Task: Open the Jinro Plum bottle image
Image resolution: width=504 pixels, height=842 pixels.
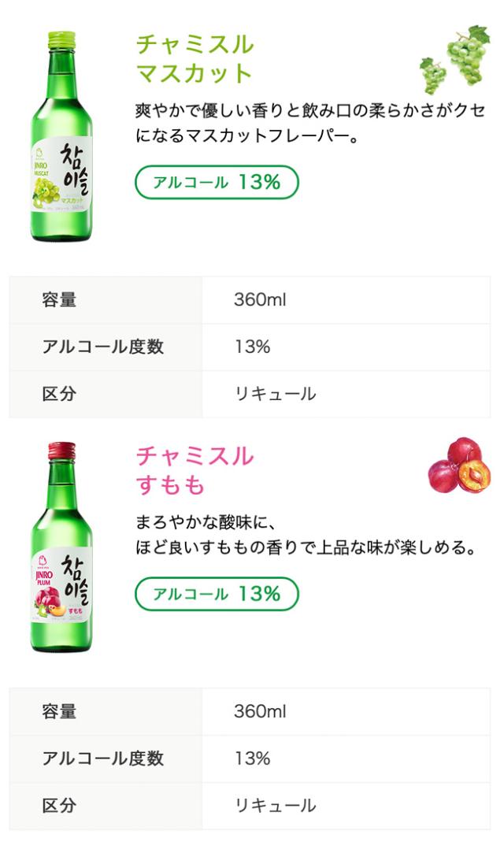Action: coord(61,547)
